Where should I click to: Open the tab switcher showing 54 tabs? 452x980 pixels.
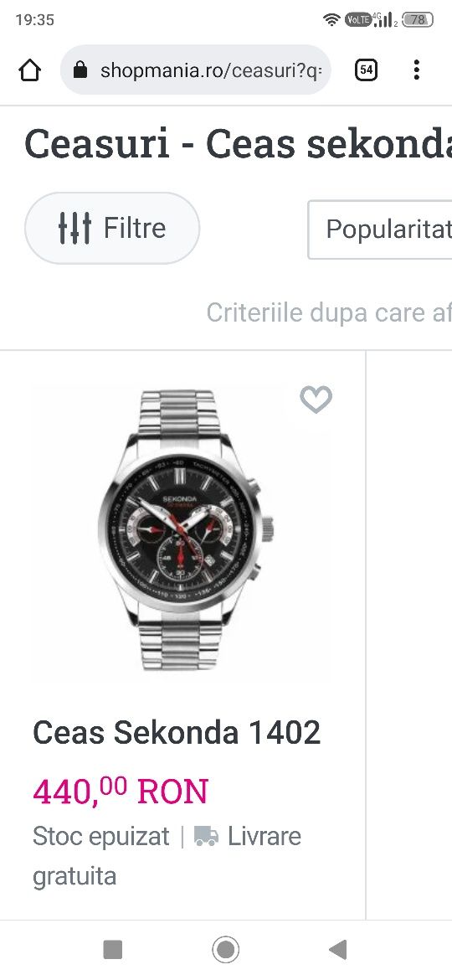[x=366, y=70]
